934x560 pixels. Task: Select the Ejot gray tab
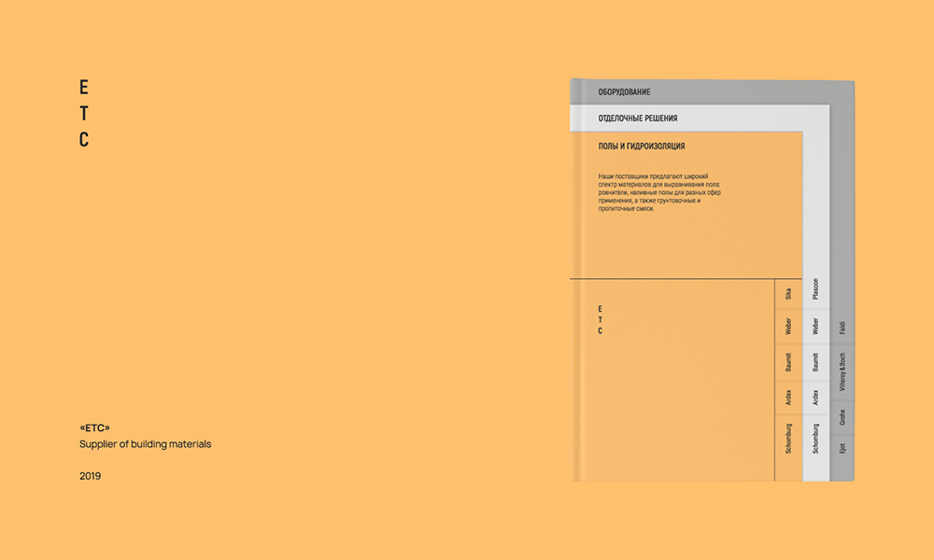842,448
